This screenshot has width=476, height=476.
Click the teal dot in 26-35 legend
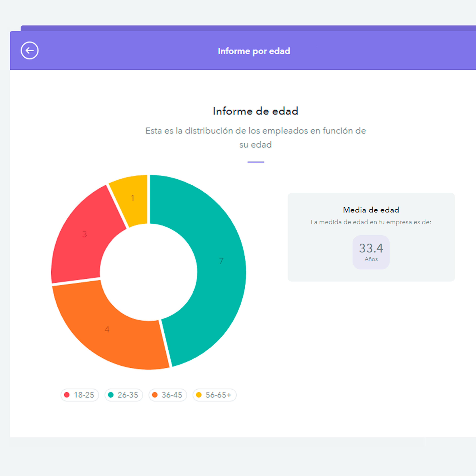tap(111, 395)
